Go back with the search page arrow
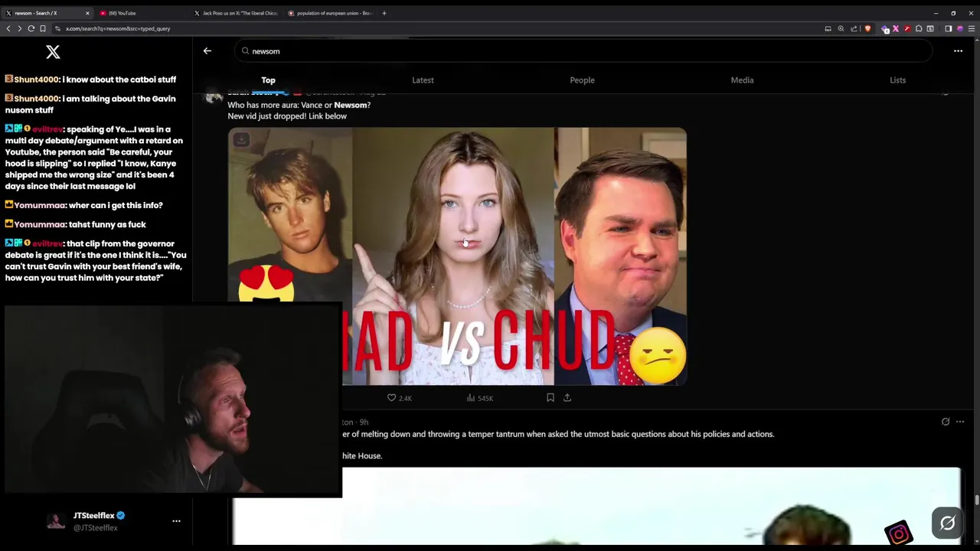 pos(207,51)
